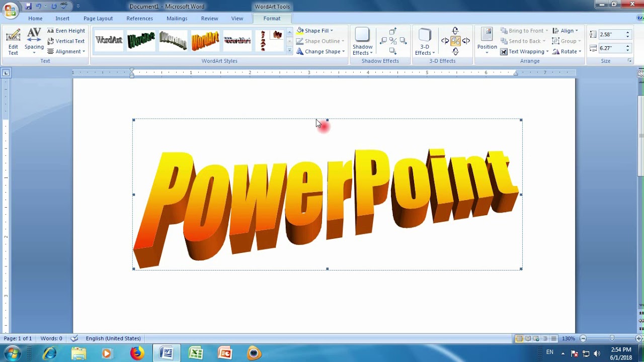
Task: Click the zoom slider handle
Action: [612, 338]
